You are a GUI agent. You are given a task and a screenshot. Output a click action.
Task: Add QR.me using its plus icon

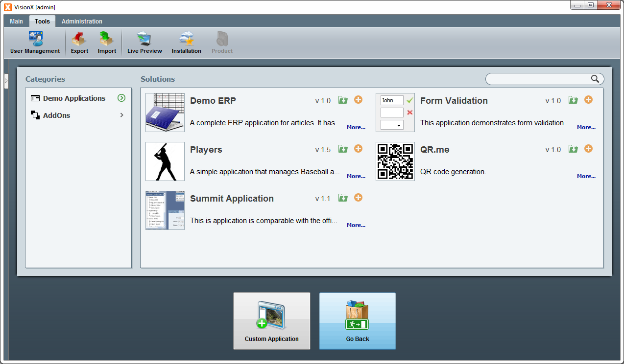588,149
